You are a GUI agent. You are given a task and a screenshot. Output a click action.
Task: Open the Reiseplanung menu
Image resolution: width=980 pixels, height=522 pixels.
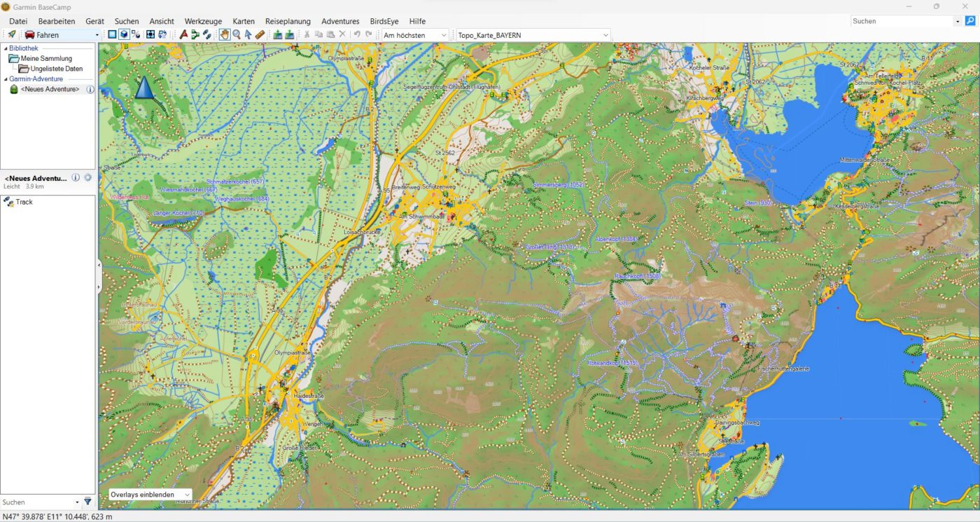pos(288,21)
